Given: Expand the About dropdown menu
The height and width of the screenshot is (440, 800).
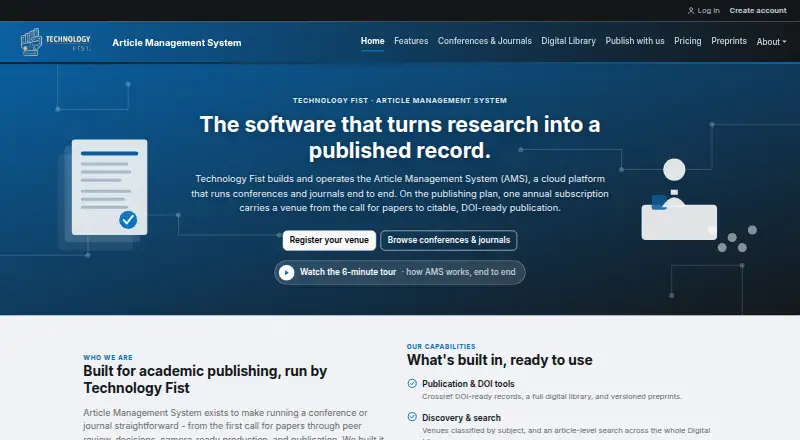Looking at the screenshot, I should tap(771, 42).
